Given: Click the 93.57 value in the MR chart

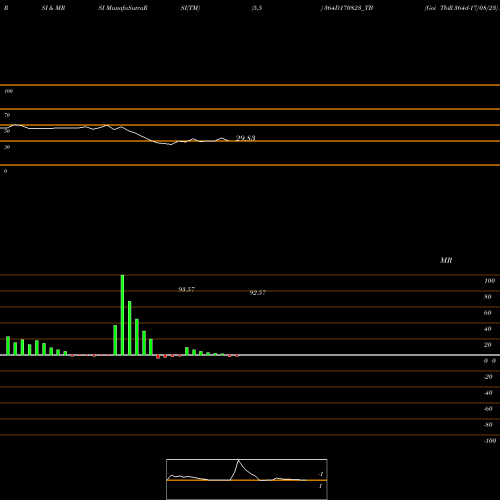Looking at the screenshot, I should (186, 289).
